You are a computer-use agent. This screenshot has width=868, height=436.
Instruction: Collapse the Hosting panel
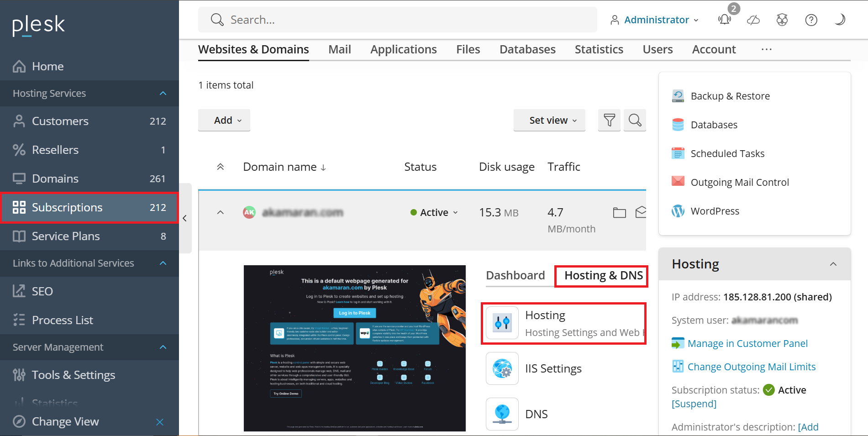833,264
